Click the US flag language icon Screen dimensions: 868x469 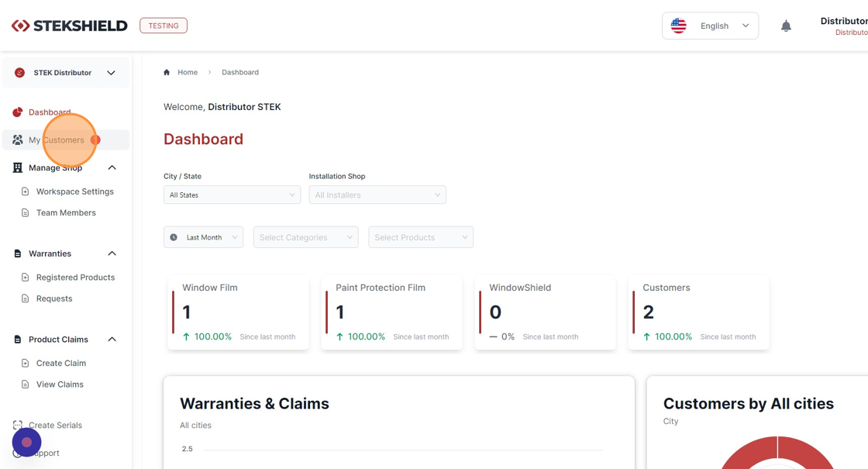(679, 26)
